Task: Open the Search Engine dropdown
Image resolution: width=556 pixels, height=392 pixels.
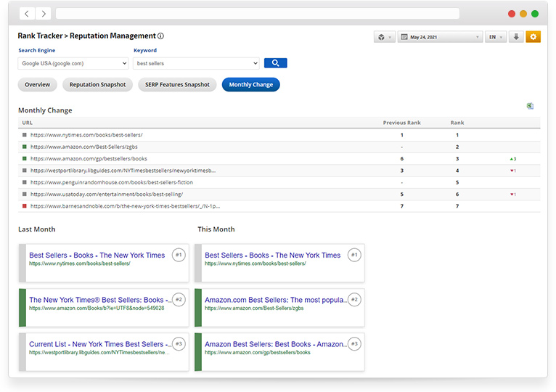Action: click(x=73, y=63)
